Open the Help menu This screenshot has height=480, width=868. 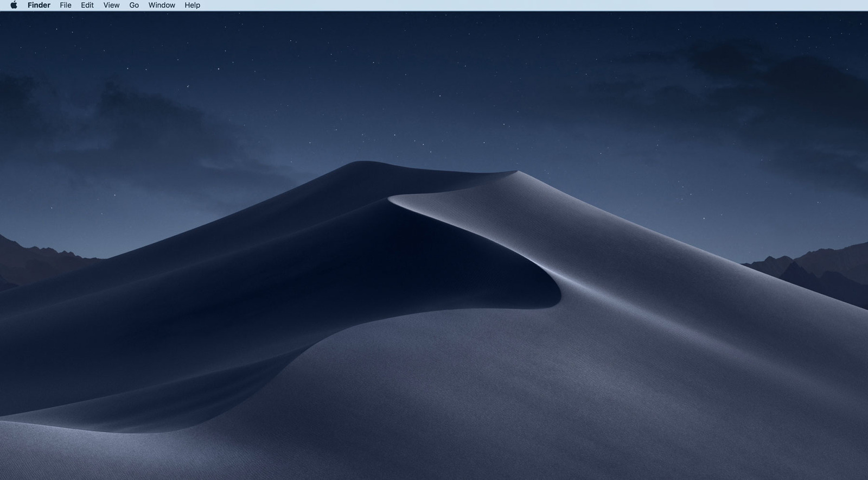(x=192, y=5)
